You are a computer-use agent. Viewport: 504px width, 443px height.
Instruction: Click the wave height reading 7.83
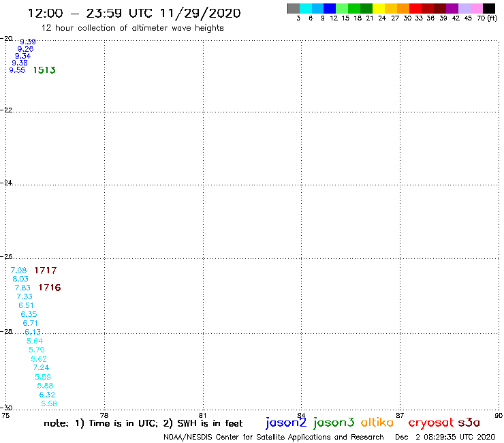[22, 288]
